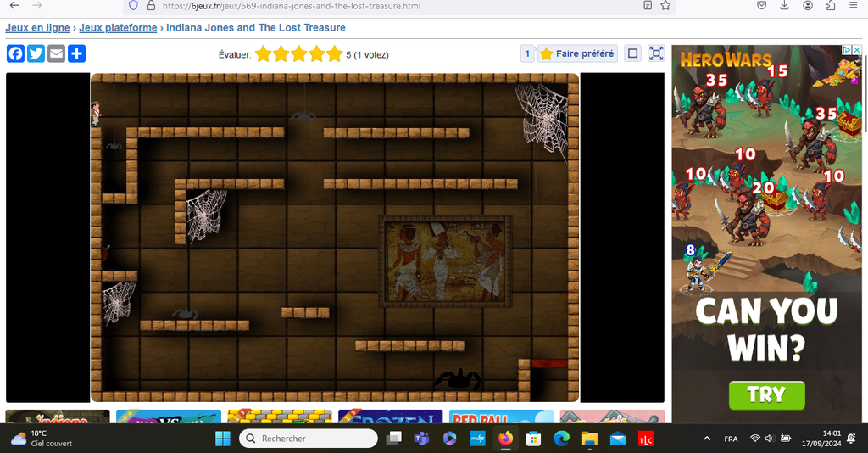
Task: Click the favorites count badge showing 1
Action: coord(527,53)
